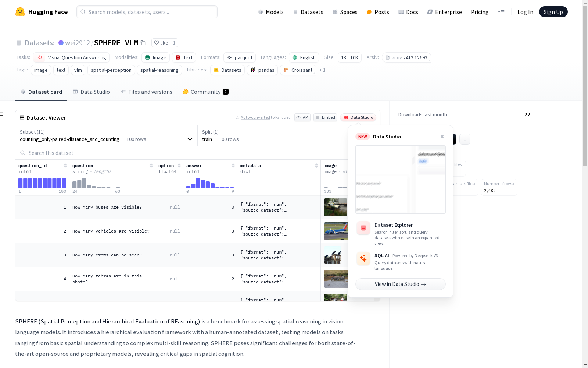588x368 pixels.
Task: Go to Models in top navigation
Action: pos(271,12)
